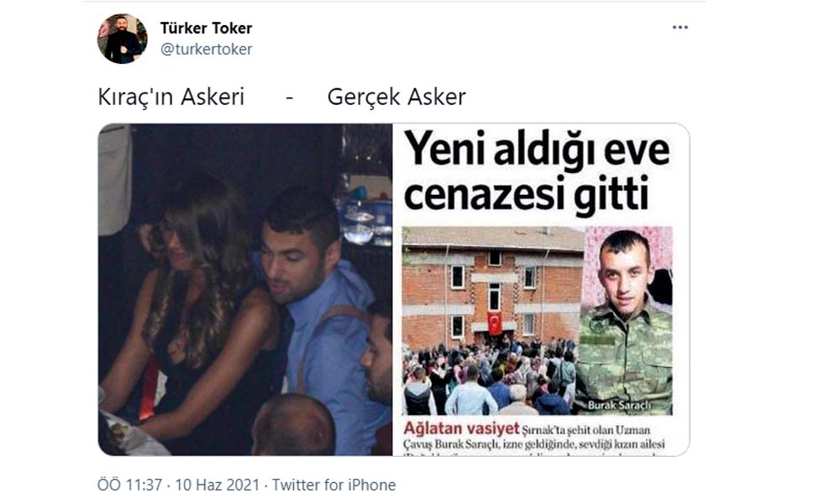
Task: Click the red Ağlatan vasiyet caption
Action: pyautogui.click(x=461, y=428)
